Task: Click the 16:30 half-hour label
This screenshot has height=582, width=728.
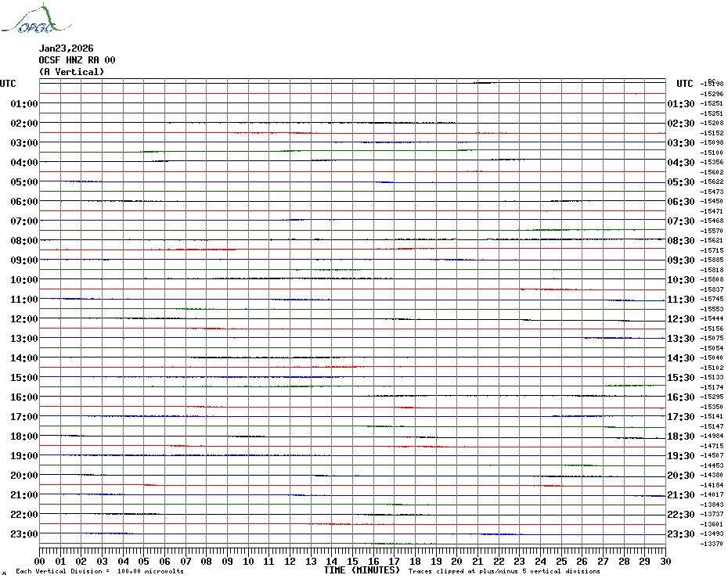Action: pyautogui.click(x=681, y=397)
